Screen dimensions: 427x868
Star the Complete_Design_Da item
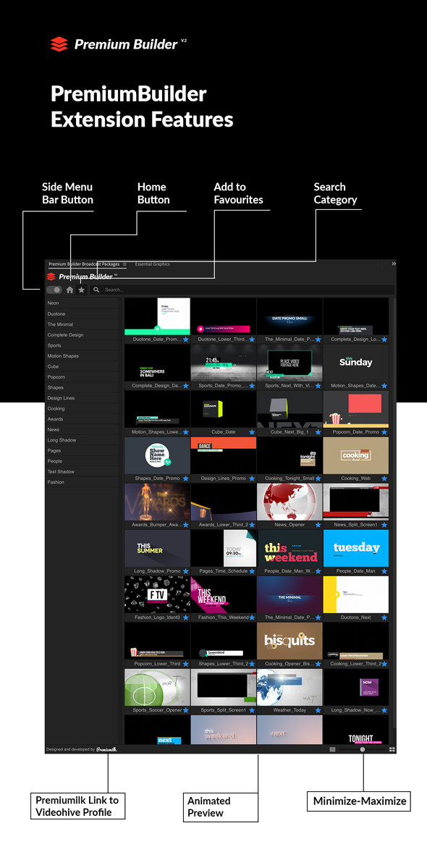tap(186, 386)
